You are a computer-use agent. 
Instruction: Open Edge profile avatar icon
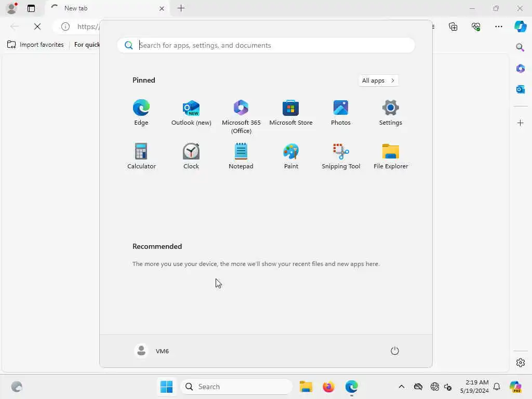(12, 8)
